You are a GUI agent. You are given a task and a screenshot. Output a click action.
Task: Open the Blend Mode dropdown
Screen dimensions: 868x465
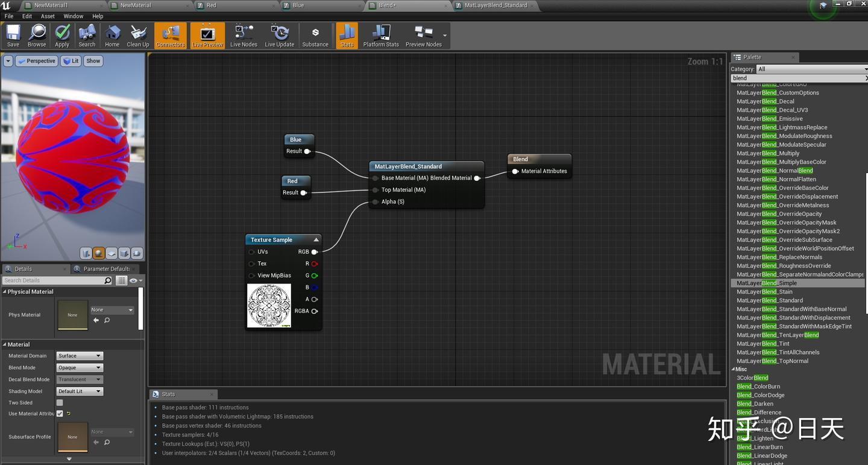tap(80, 368)
